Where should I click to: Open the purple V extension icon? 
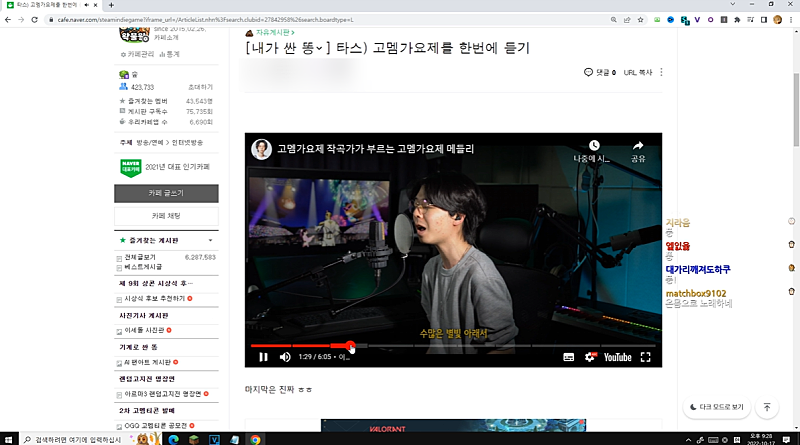tap(697, 20)
